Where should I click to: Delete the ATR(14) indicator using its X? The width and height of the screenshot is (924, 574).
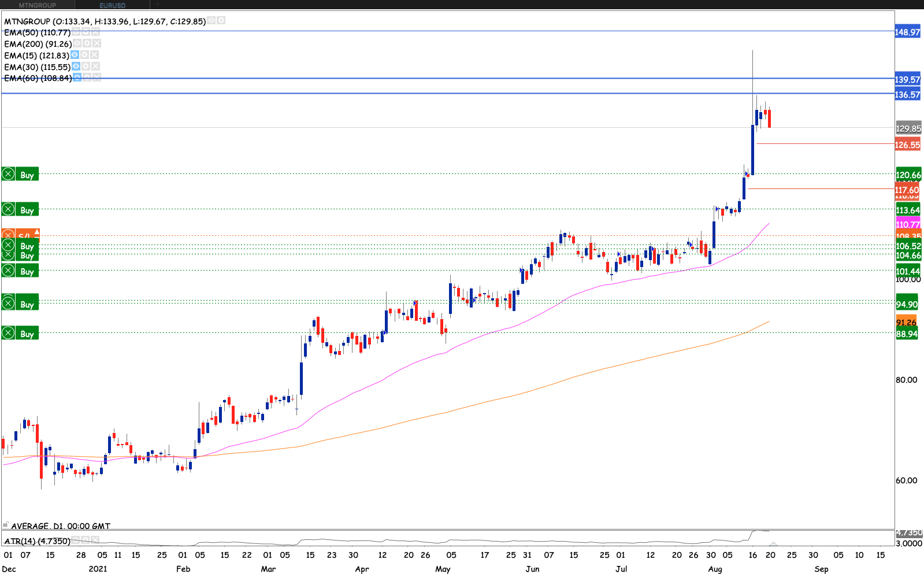point(95,540)
